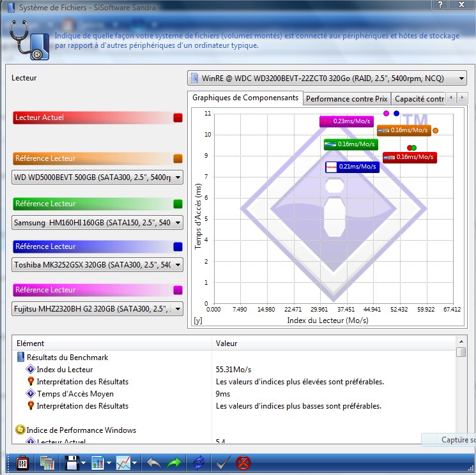Select the 9ms value cell
476x475 pixels.
pos(223,394)
